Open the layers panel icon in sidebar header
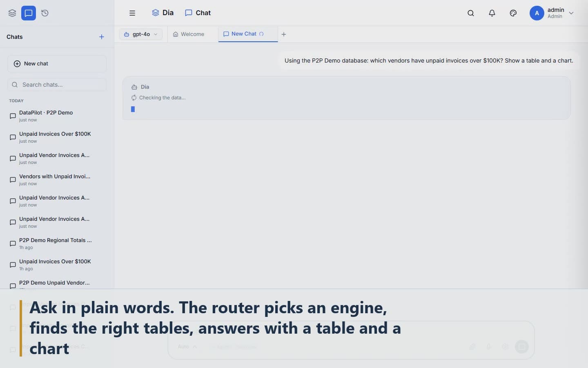The image size is (588, 368). 12,13
